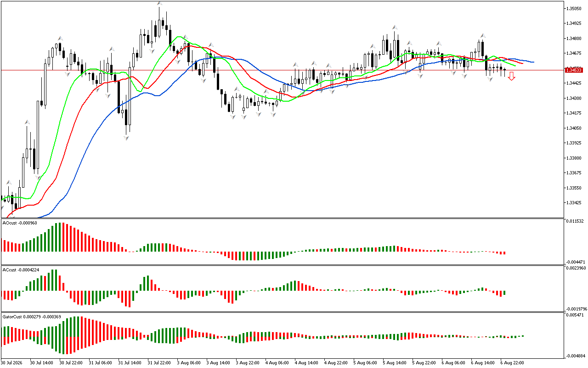Click price level 1.34175 on the axis
The height and width of the screenshot is (368, 588).
[x=574, y=113]
